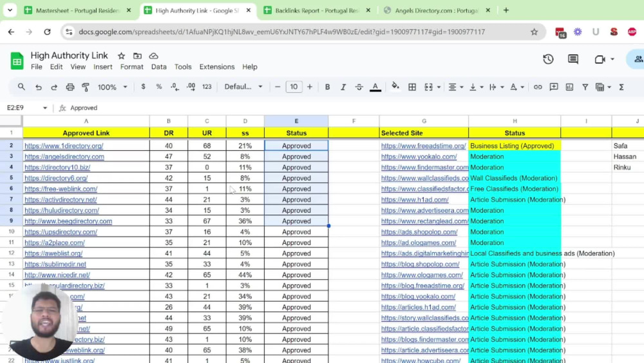Switch to Mastersheet browser tab
644x363 pixels.
[x=78, y=10]
